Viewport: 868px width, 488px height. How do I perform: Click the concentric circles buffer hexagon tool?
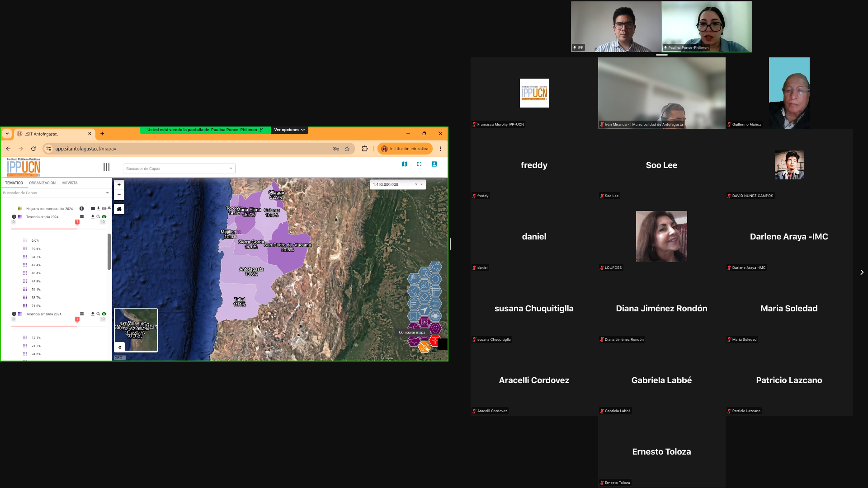435,316
